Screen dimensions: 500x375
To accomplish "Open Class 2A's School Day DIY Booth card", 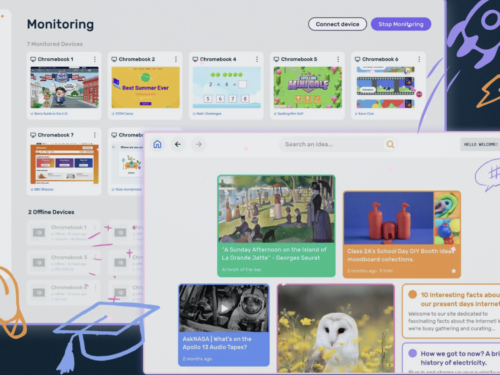I will [x=402, y=234].
